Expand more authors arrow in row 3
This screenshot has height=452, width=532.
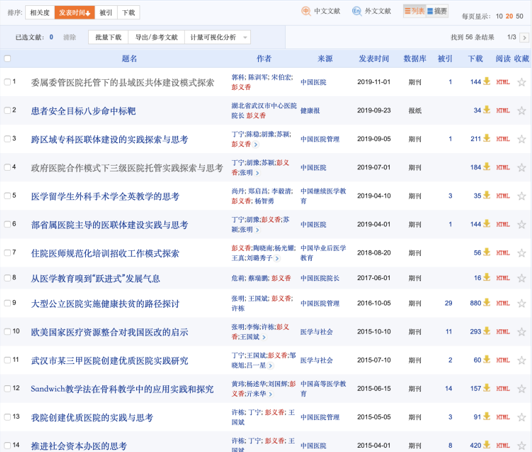[256, 145]
